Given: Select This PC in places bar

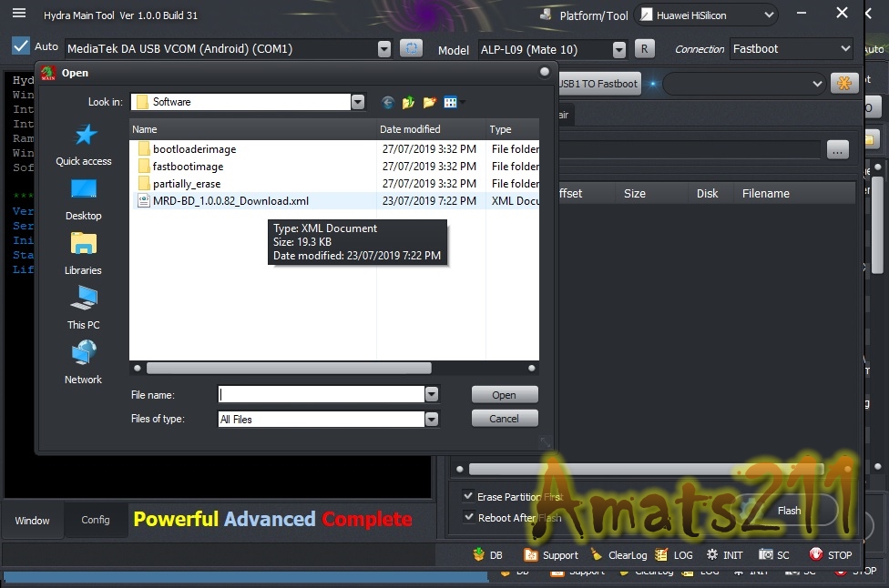Looking at the screenshot, I should point(84,309).
